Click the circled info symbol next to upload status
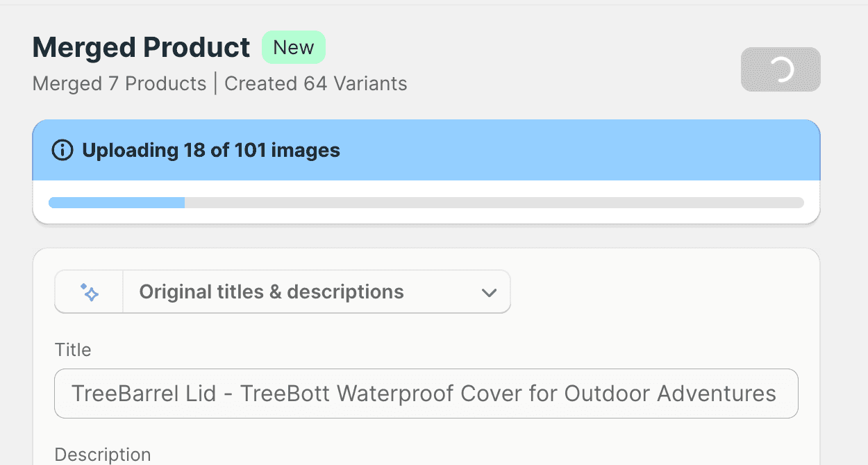Viewport: 868px width, 465px height. (62, 150)
